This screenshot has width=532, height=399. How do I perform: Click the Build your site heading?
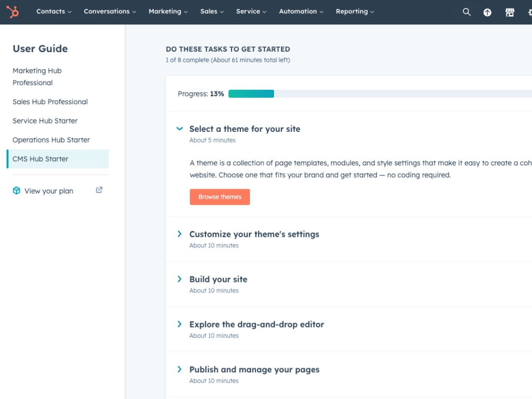click(218, 279)
